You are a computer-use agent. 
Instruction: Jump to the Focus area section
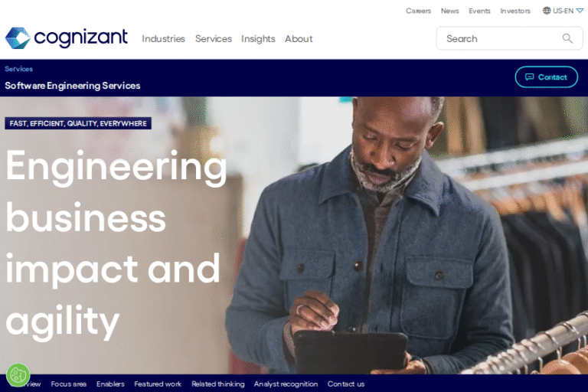(x=69, y=384)
